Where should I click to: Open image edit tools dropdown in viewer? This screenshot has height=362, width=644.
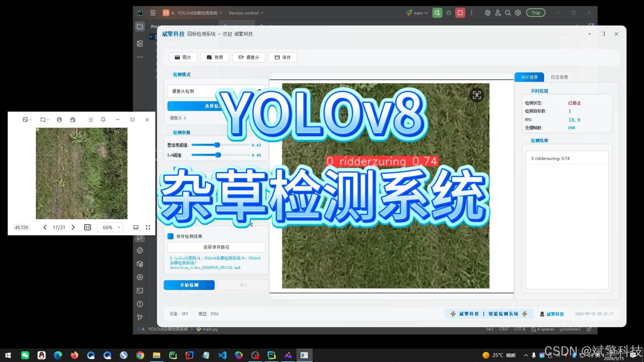click(x=27, y=120)
